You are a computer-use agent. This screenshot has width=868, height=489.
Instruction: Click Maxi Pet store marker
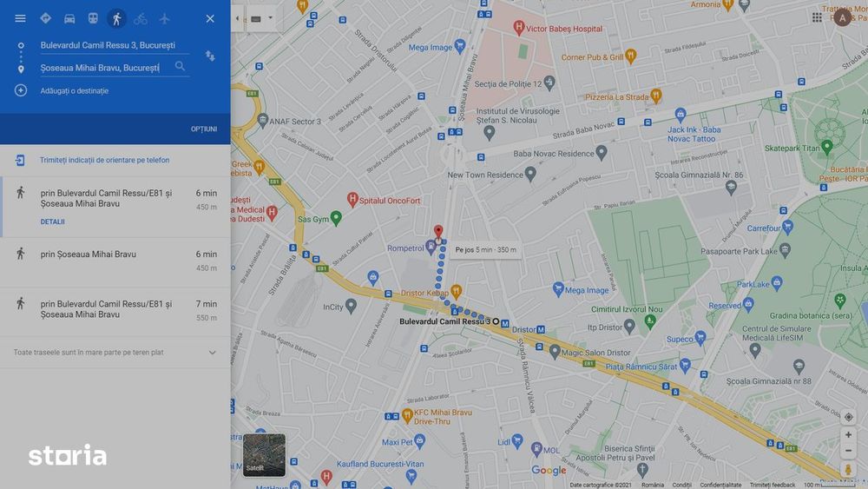pyautogui.click(x=419, y=441)
